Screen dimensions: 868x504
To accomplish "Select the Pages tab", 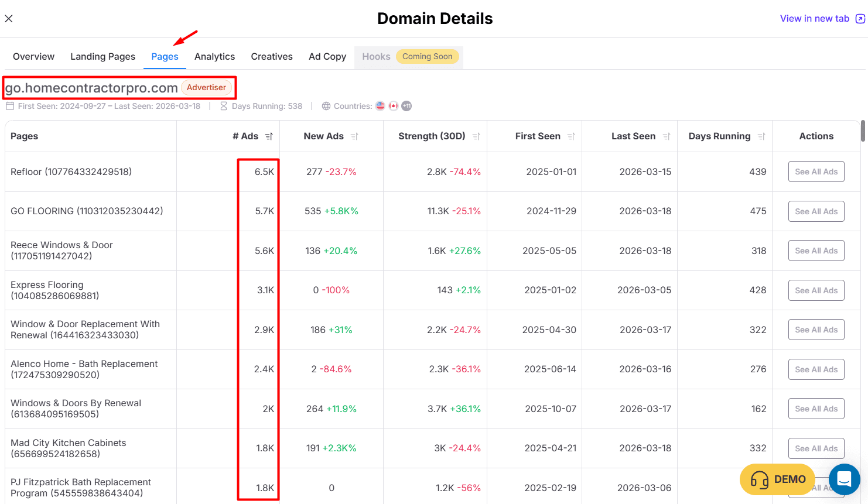I will (165, 57).
